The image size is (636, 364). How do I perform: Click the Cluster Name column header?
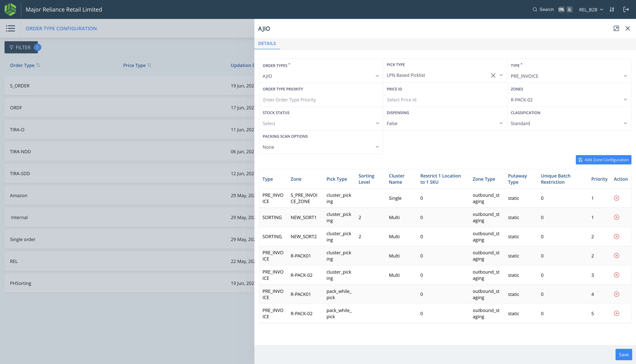396,179
